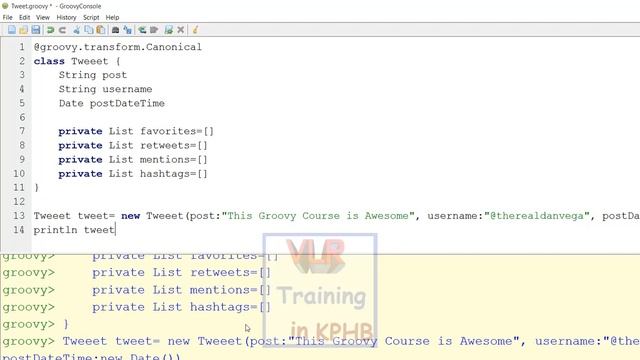Click output line starting 'groovy> Tweeet tweet= new'
The image size is (640, 360).
[x=321, y=342]
